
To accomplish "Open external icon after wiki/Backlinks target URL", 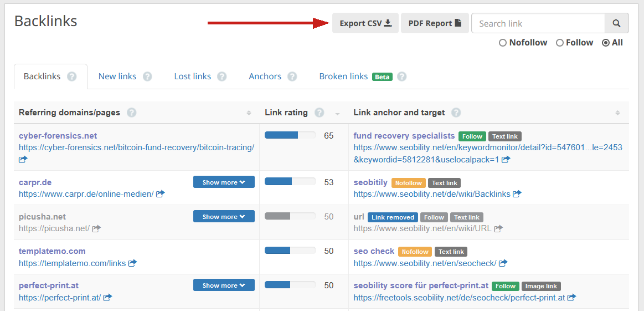I will click(517, 193).
